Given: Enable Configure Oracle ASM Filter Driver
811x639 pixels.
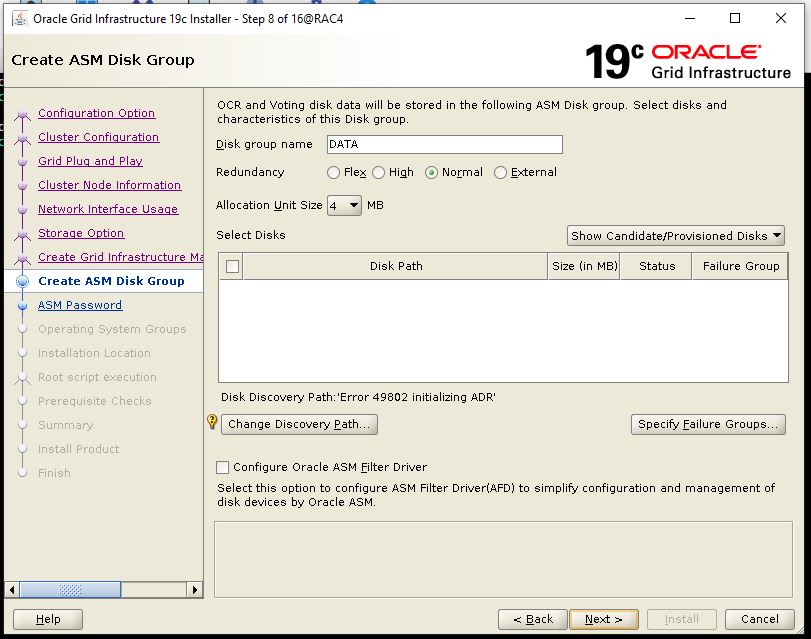Looking at the screenshot, I should 222,467.
